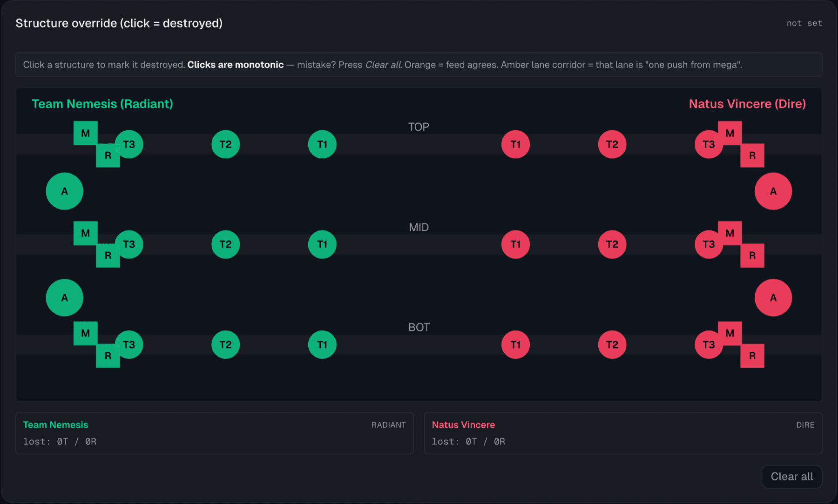838x504 pixels.
Task: Mark Dire top T3 tower destroyed
Action: point(709,144)
